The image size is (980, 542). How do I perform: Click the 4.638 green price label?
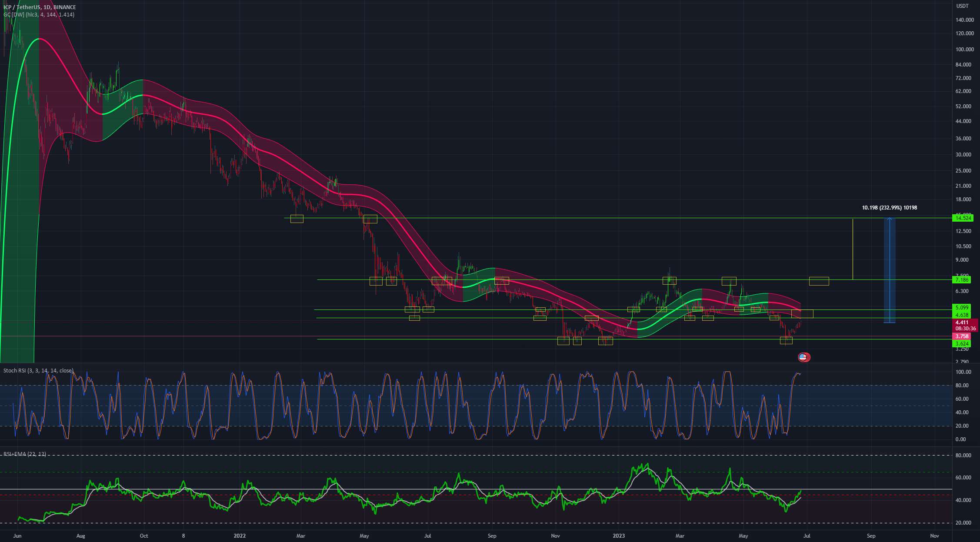(x=962, y=315)
